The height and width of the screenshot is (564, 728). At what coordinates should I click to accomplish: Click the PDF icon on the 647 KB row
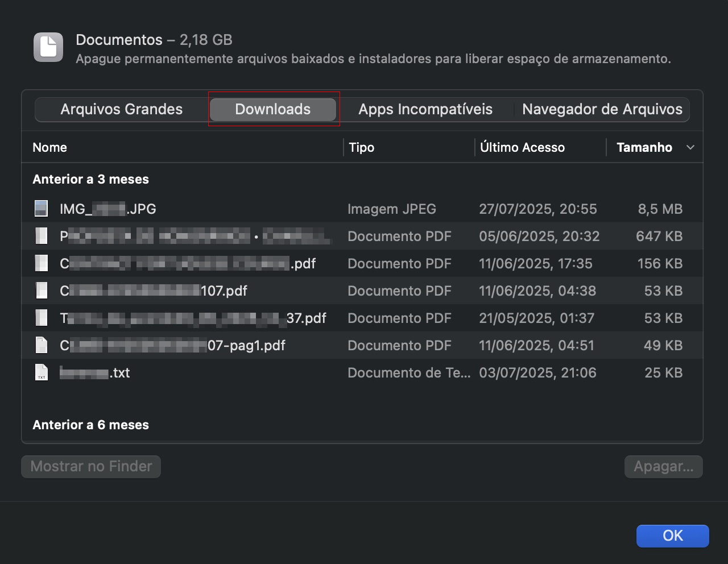41,235
